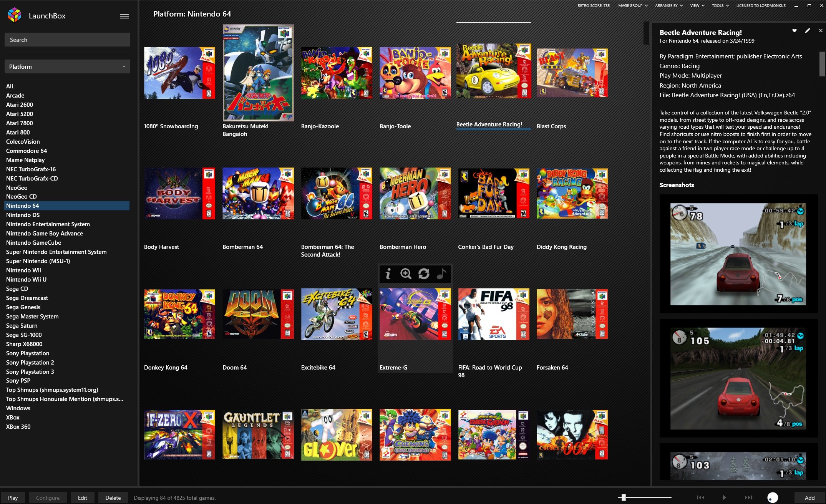Select the Blast Corps box art
The width and height of the screenshot is (826, 504).
pos(572,73)
